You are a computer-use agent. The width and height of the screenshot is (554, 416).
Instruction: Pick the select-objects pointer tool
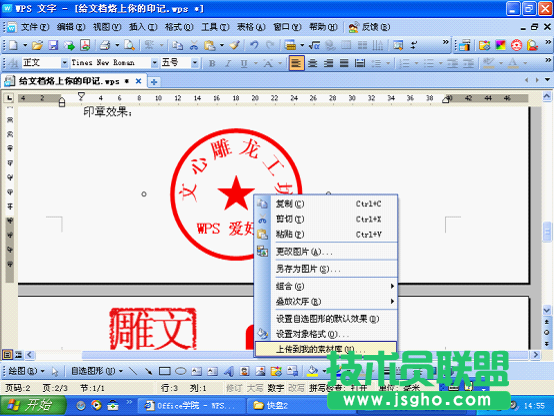click(x=55, y=371)
